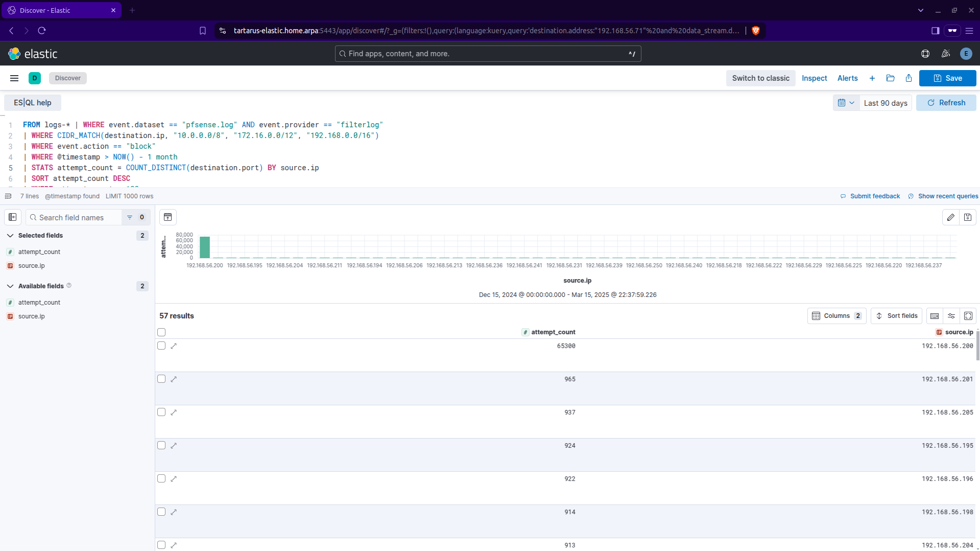Click the share icon in top toolbar

909,78
